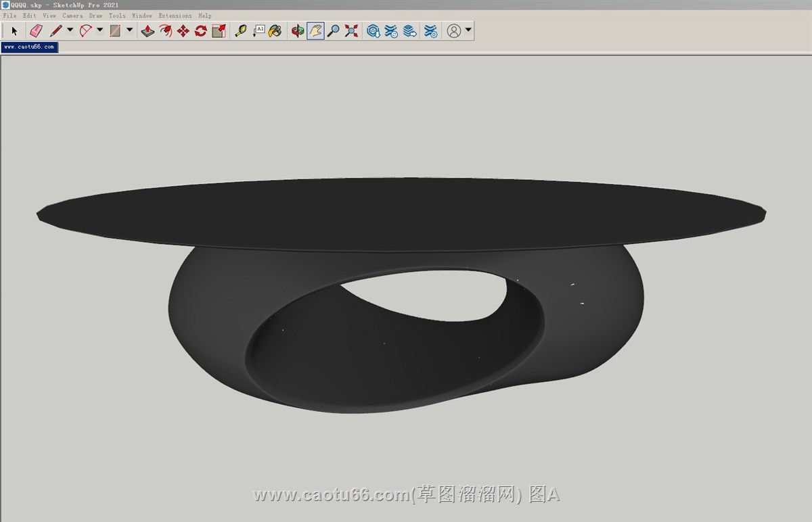Activate the Push/Pull tool
Screen dimensions: 812x522
(x=148, y=30)
